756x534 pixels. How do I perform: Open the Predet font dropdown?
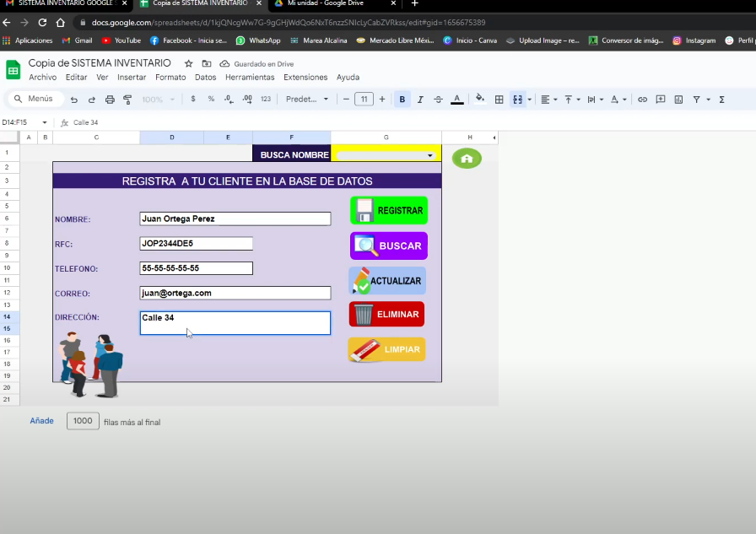[308, 100]
